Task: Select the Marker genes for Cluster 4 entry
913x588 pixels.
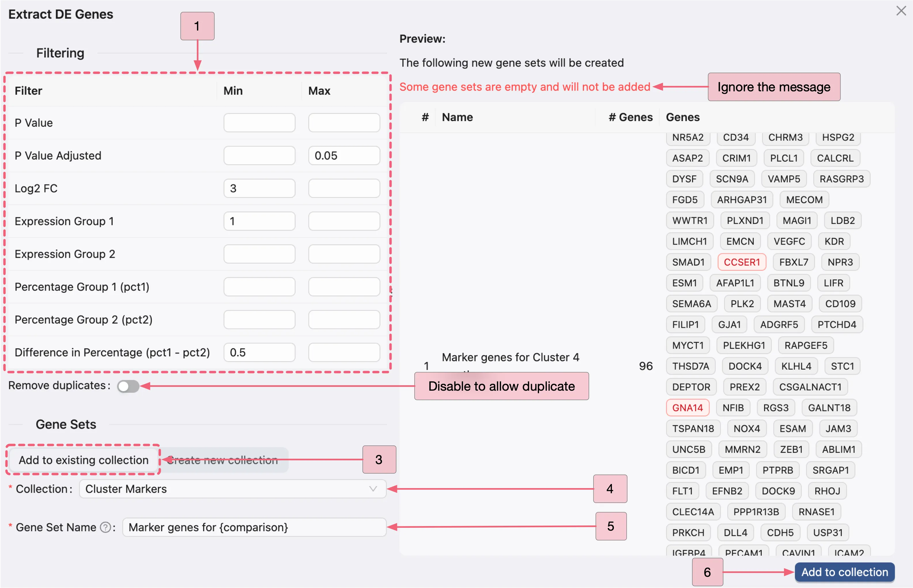Action: point(511,358)
